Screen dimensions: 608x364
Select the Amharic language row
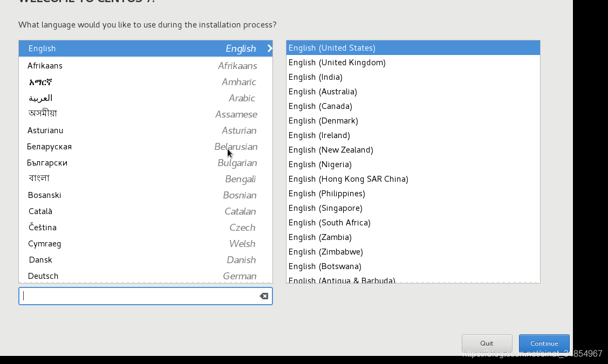[x=146, y=82]
